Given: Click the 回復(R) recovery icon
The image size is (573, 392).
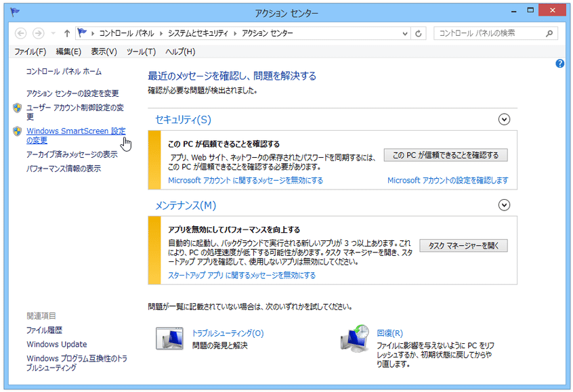Looking at the screenshot, I should 355,339.
